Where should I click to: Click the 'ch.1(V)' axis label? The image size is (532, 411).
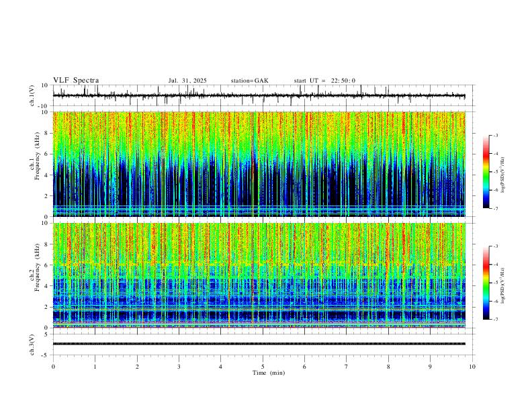tap(32, 95)
